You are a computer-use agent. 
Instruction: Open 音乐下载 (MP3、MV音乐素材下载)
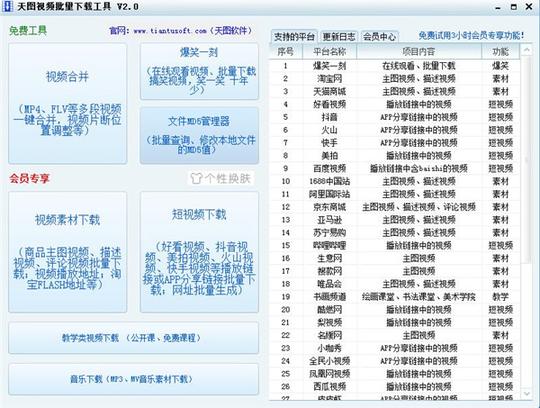[133, 379]
